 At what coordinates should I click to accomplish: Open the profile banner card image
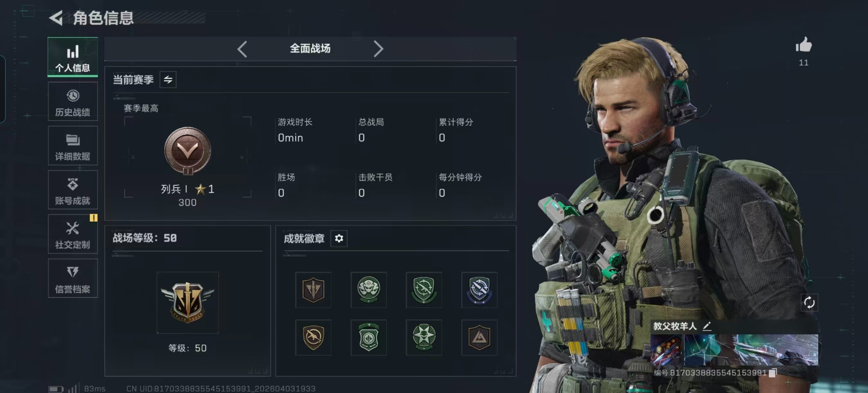734,350
